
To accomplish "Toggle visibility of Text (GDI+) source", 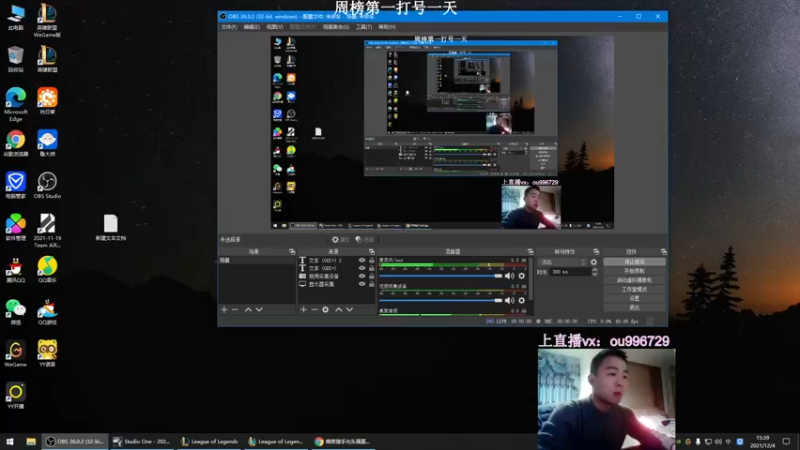I will pyautogui.click(x=362, y=268).
